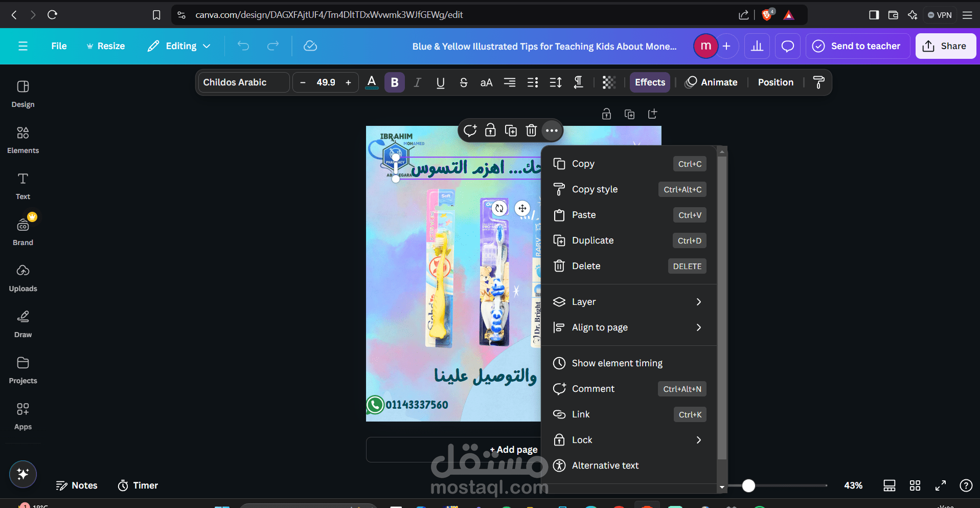Image resolution: width=980 pixels, height=508 pixels.
Task: Open Notes at the bottom bar
Action: point(77,485)
